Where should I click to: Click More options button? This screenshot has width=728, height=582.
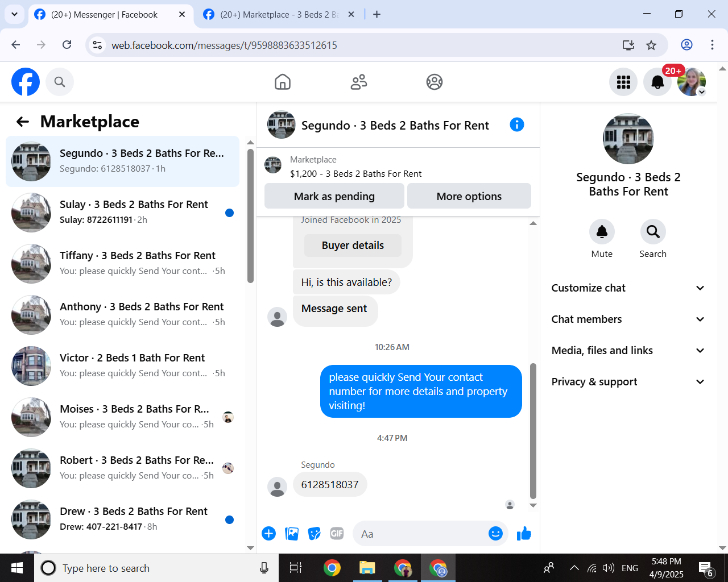(x=469, y=196)
